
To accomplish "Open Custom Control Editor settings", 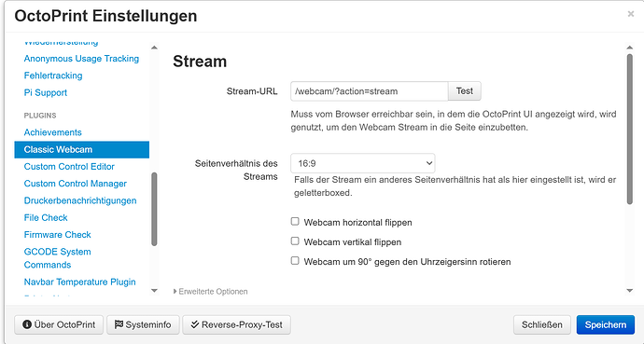I will coord(69,167).
